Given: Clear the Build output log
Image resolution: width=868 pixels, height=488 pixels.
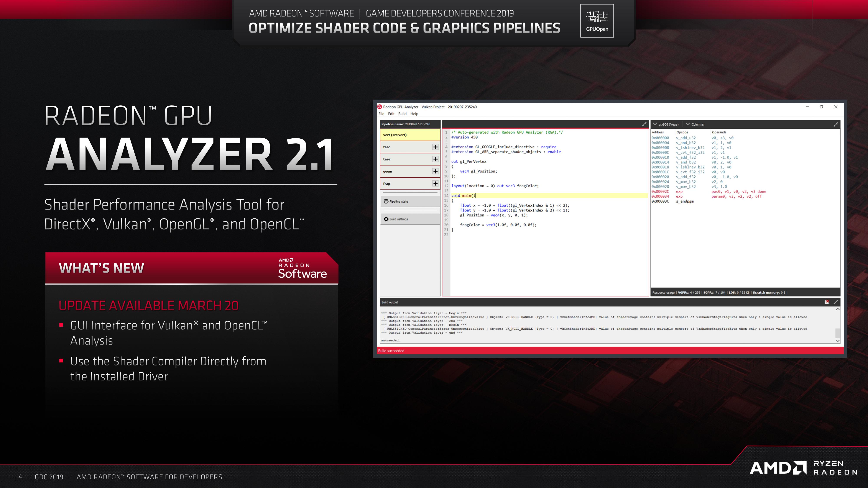Looking at the screenshot, I should tap(827, 302).
